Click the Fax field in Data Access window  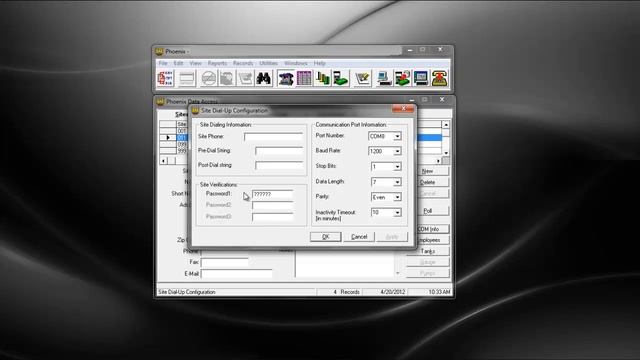coord(224,262)
